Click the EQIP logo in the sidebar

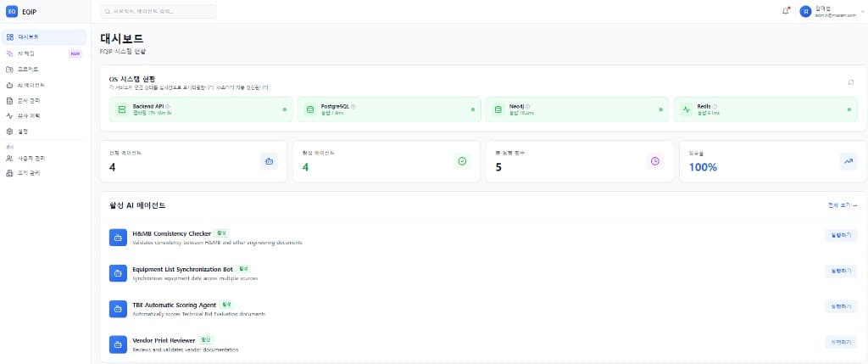12,12
